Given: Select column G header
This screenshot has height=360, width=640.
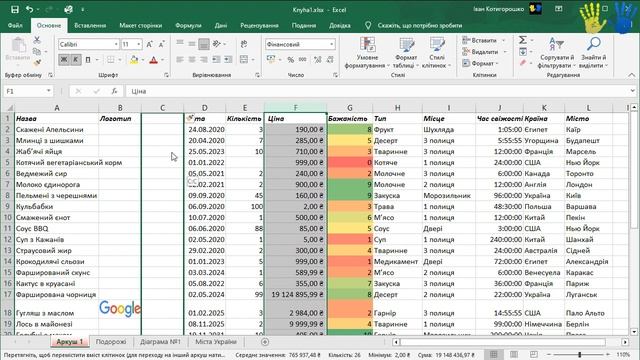Looking at the screenshot, I should tap(349, 108).
